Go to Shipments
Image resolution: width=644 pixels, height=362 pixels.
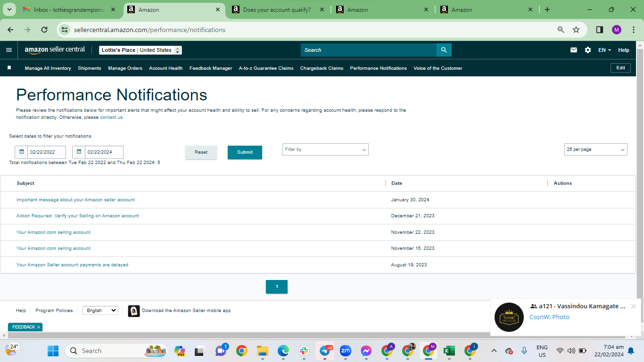tap(90, 68)
